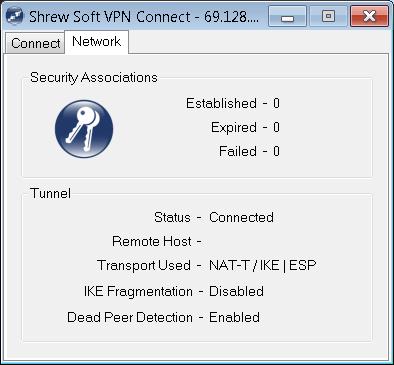394x365 pixels.
Task: Click the Remote Host label
Action: 152,241
